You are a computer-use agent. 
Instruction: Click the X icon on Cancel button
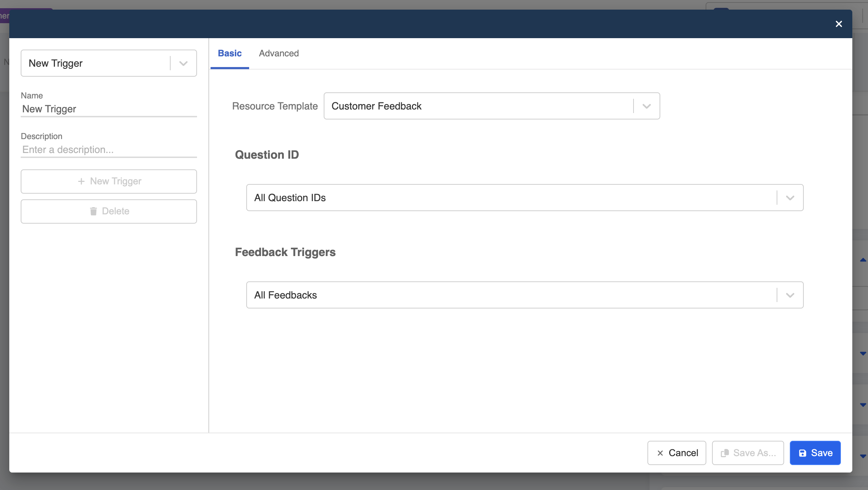pos(660,453)
